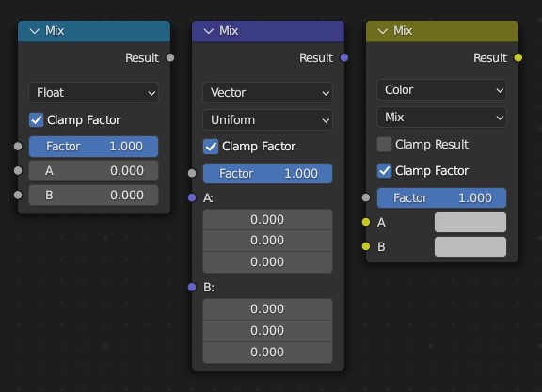Click the Factor slider in the Vector node
Image resolution: width=542 pixels, height=392 pixels.
pos(267,173)
